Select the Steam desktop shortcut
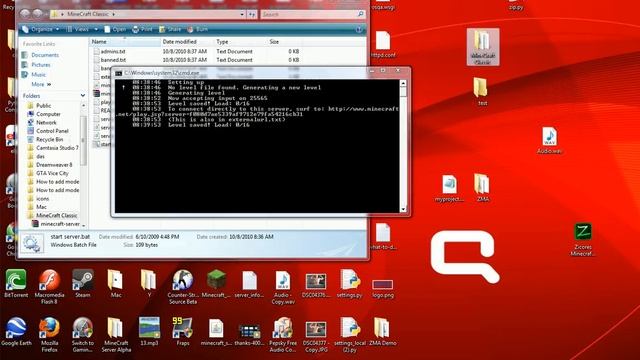The width and height of the screenshot is (640, 360). pos(82,284)
